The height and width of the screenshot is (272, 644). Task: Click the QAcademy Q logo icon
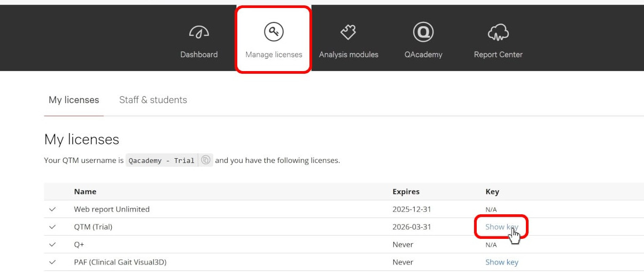coord(423,33)
